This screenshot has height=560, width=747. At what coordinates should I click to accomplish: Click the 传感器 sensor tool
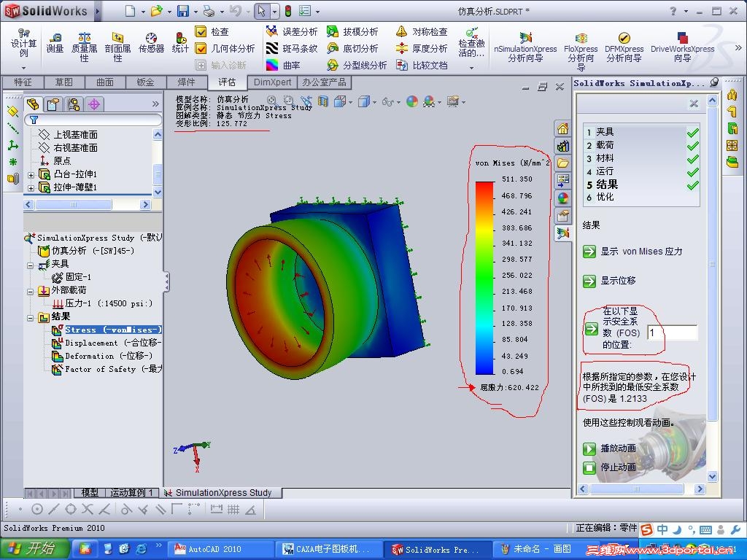point(152,43)
